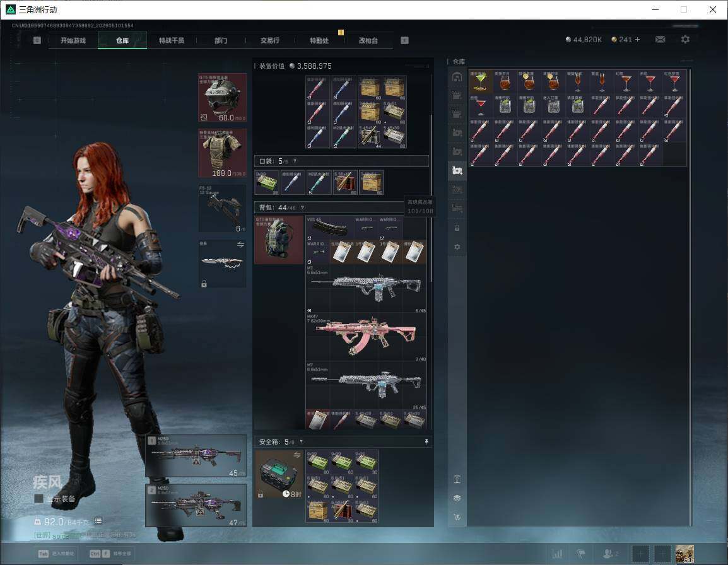Click the warehouse stack layers icon
This screenshot has width=728, height=565.
[457, 498]
